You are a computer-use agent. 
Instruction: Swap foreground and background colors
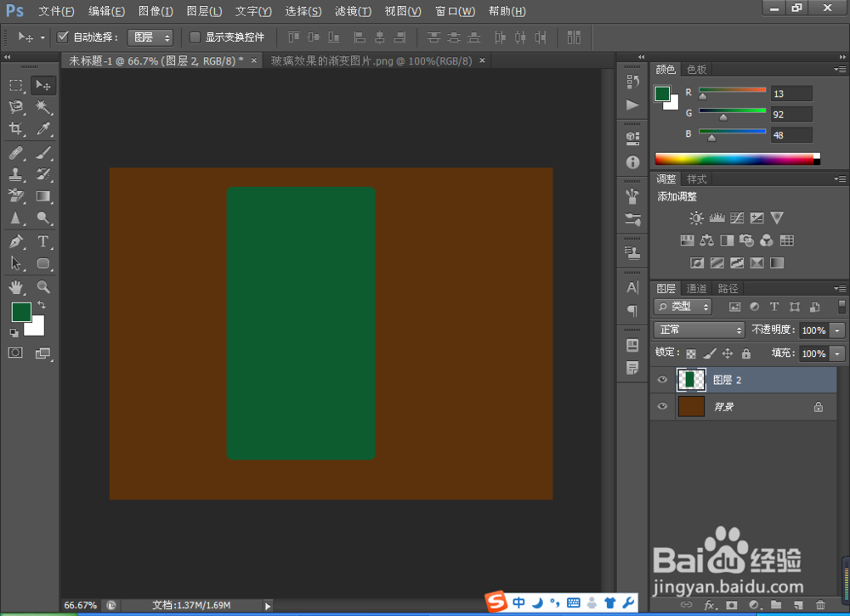pos(41,306)
